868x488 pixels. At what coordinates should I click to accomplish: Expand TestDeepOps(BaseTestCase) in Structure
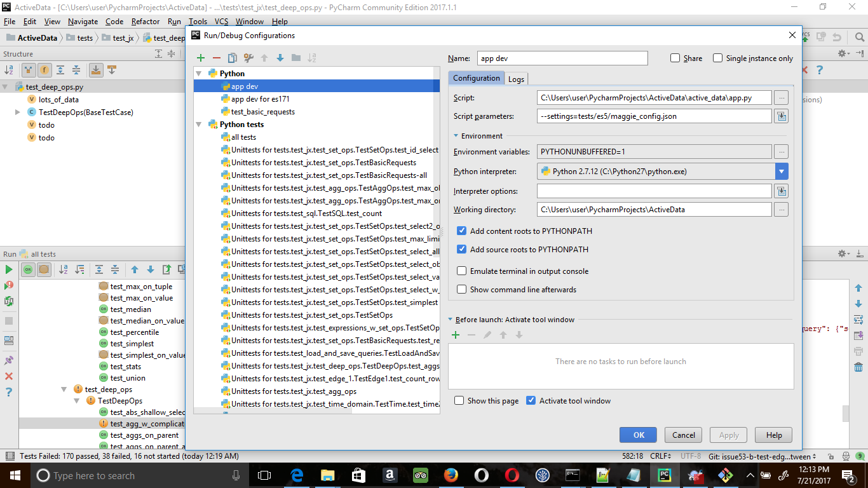pos(18,112)
